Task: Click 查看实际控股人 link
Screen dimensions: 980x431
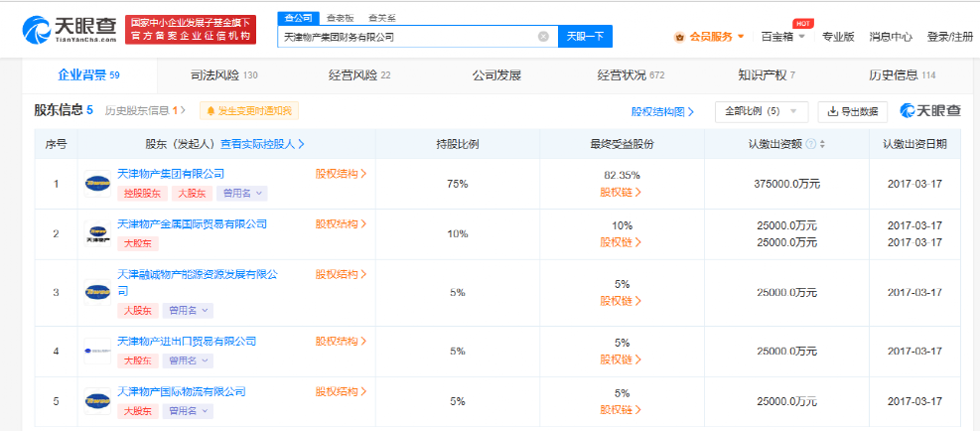Action: tap(262, 144)
